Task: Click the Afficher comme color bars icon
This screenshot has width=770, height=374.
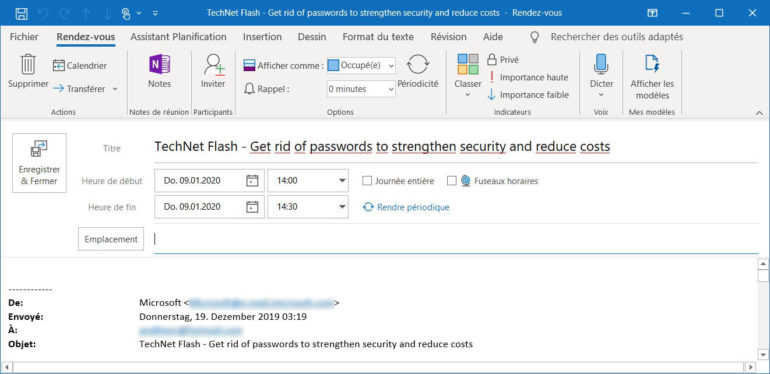Action: coord(249,65)
